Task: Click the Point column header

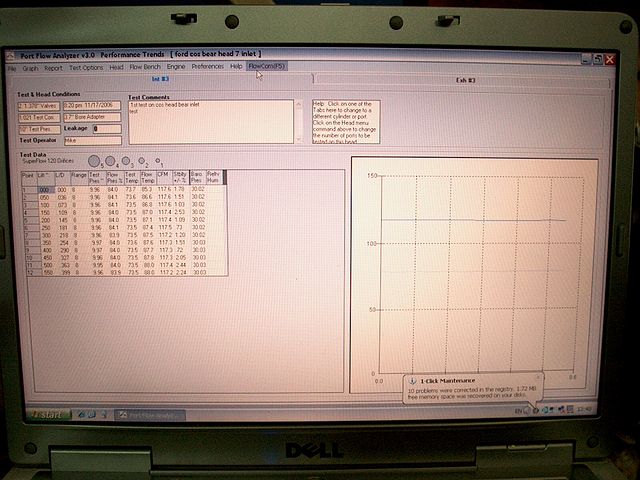Action: [29, 178]
